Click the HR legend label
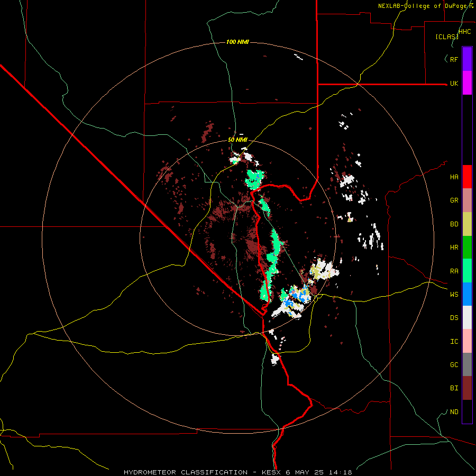Screen dimensions: 476x476 click(454, 248)
